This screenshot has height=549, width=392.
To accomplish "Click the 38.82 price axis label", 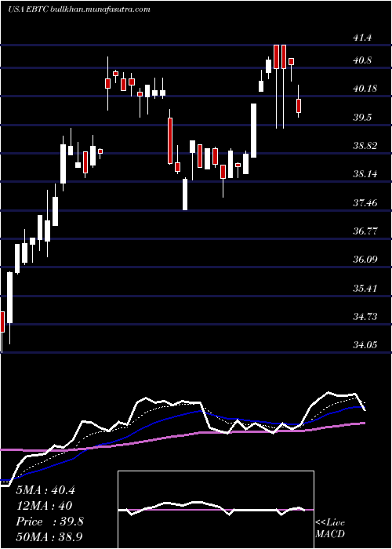I will (x=365, y=146).
